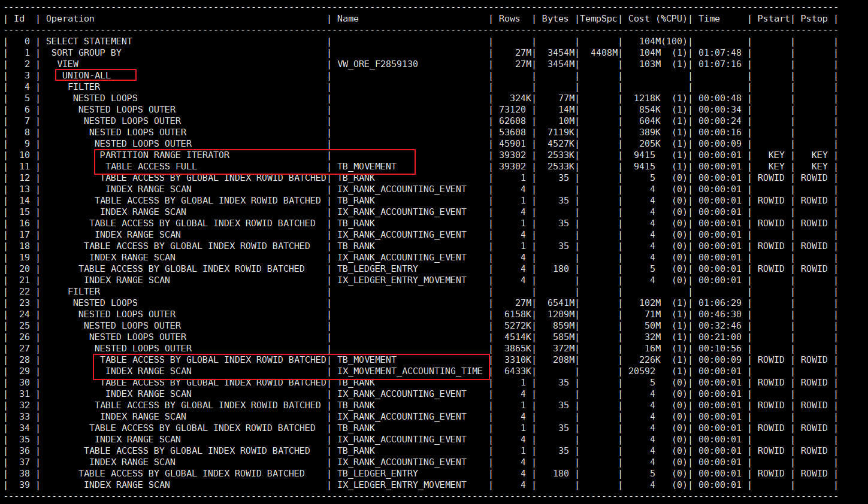Screen dimensions: 868x504
Task: Select the name VW_ORE_F2859130
Action: (x=378, y=64)
